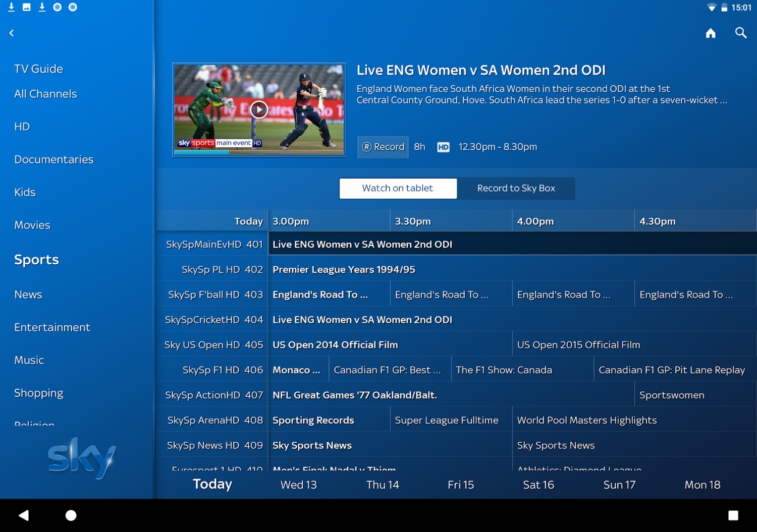This screenshot has height=532, width=757.
Task: Tap the HD badge beside 8h
Action: point(443,147)
